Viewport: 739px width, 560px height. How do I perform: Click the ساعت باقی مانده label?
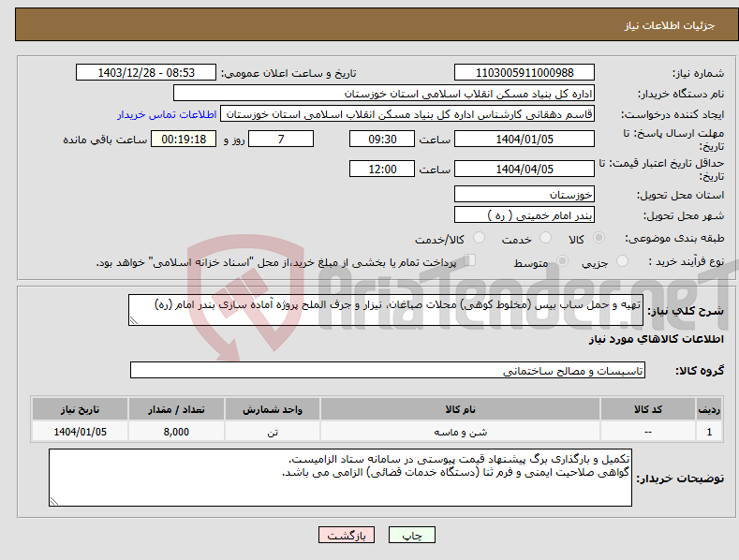(105, 140)
